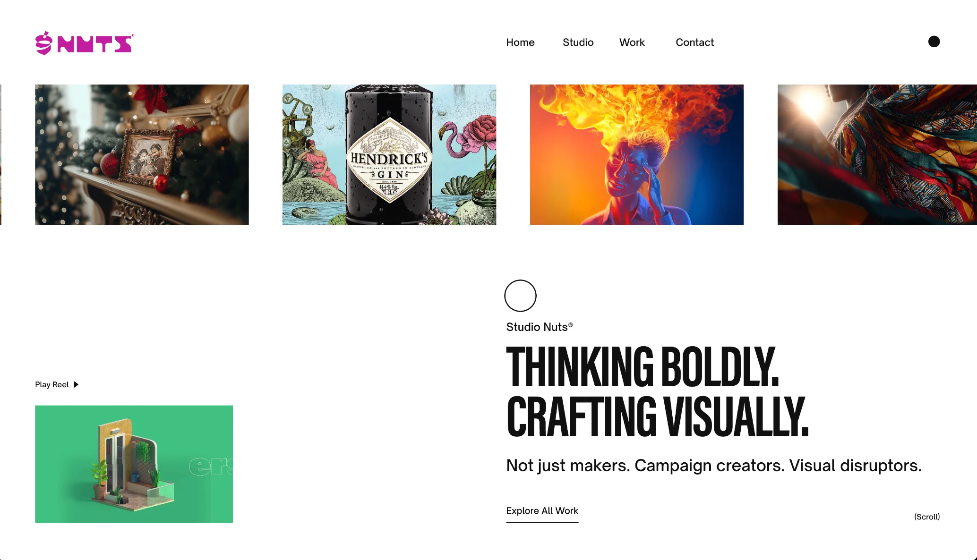This screenshot has height=560, width=977.
Task: Open the flaming hair portrait thumbnail
Action: (636, 154)
